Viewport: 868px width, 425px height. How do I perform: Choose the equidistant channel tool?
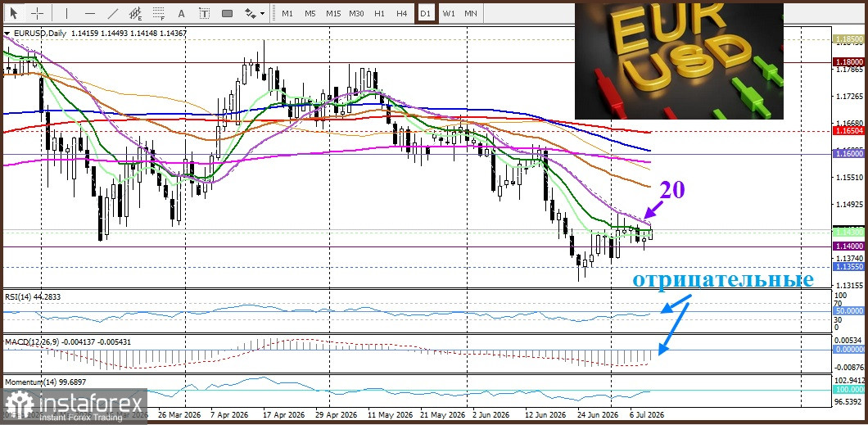(x=135, y=13)
